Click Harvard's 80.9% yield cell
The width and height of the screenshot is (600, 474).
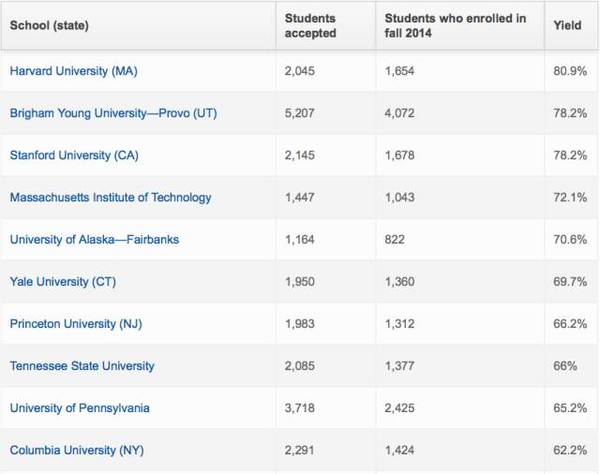pos(569,72)
